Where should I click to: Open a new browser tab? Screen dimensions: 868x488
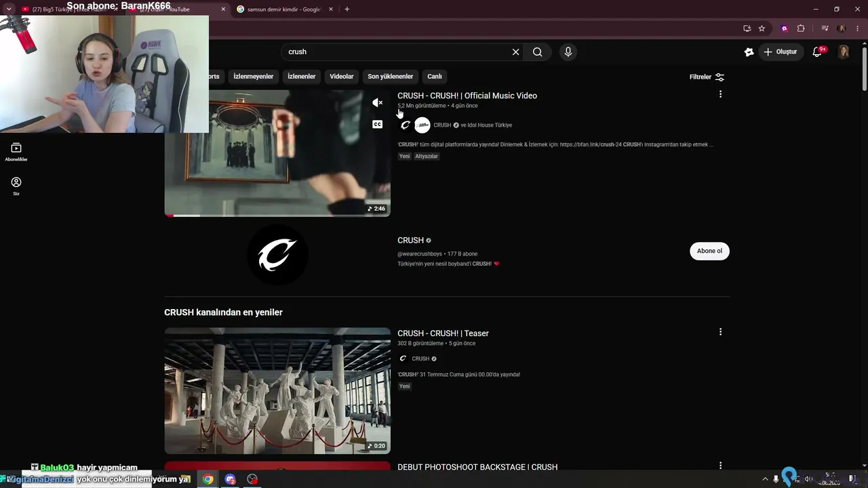[x=347, y=9]
